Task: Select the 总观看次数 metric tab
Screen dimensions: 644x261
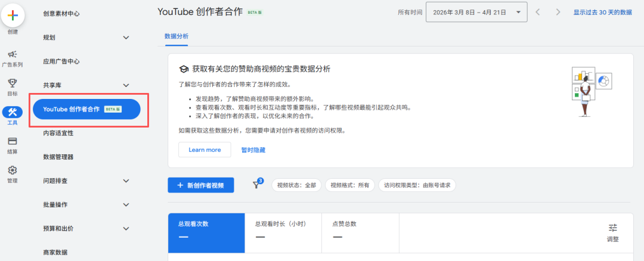Action: click(x=206, y=233)
